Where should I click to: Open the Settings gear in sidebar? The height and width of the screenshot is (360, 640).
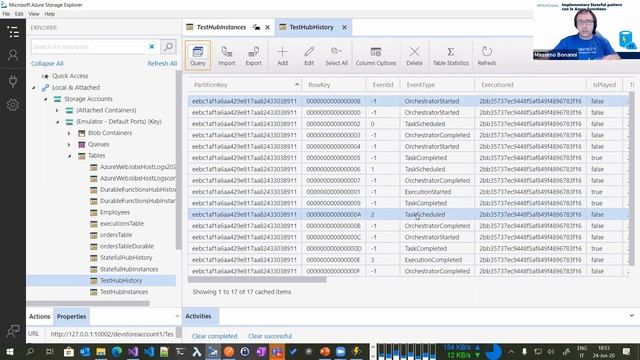coord(13,105)
